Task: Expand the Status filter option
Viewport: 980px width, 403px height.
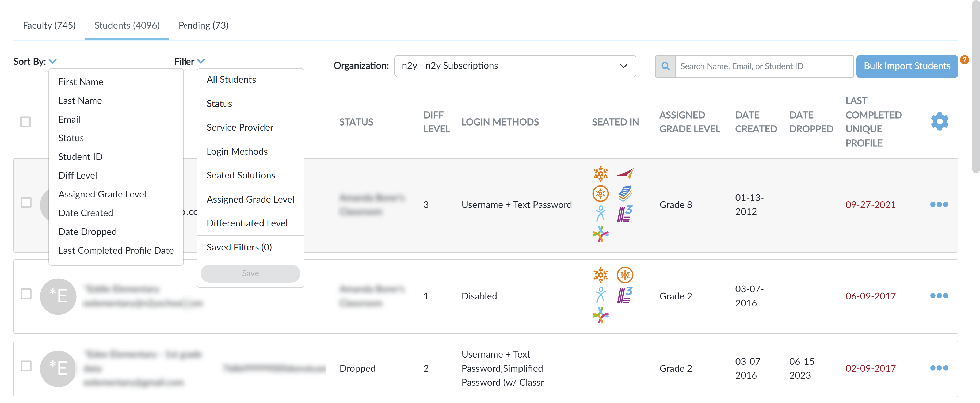Action: pos(250,104)
